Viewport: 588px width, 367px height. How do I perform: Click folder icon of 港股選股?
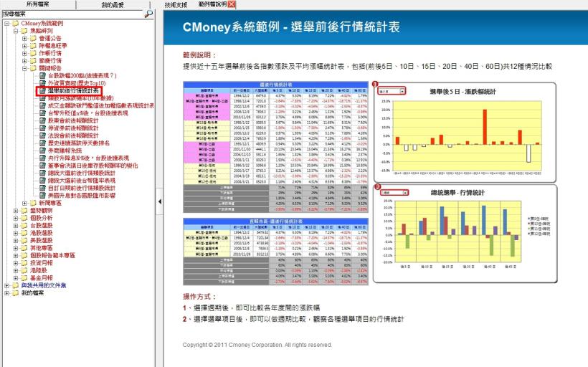[x=24, y=233]
